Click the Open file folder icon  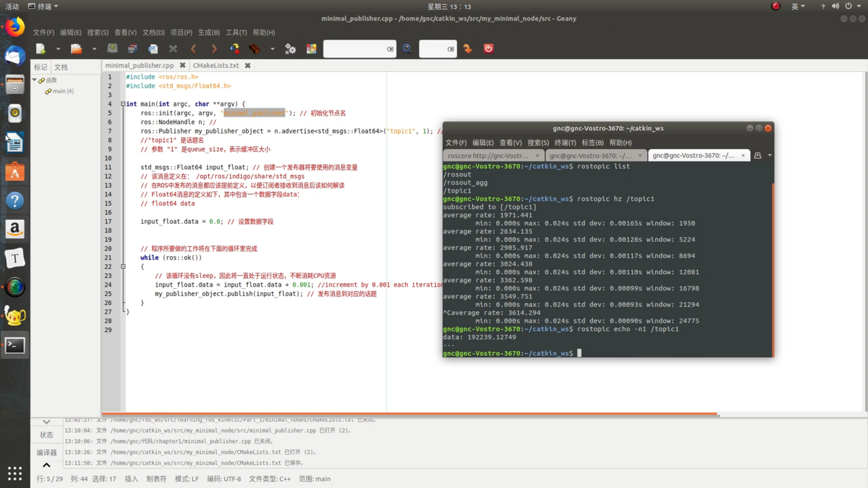[x=76, y=49]
